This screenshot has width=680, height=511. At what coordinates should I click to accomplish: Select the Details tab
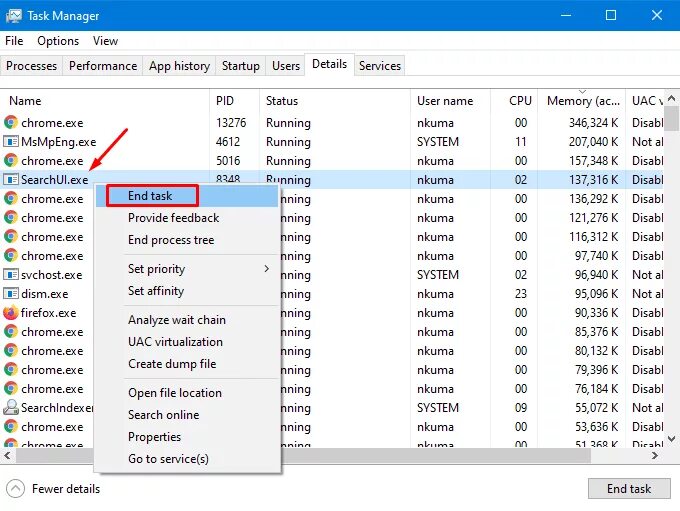[330, 64]
